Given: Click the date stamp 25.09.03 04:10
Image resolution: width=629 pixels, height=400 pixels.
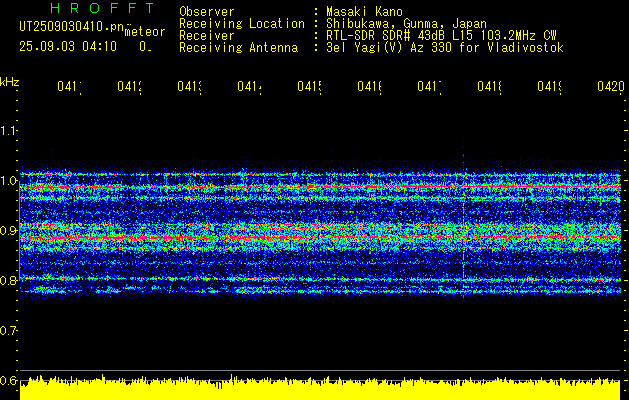Looking at the screenshot, I should coord(68,47).
